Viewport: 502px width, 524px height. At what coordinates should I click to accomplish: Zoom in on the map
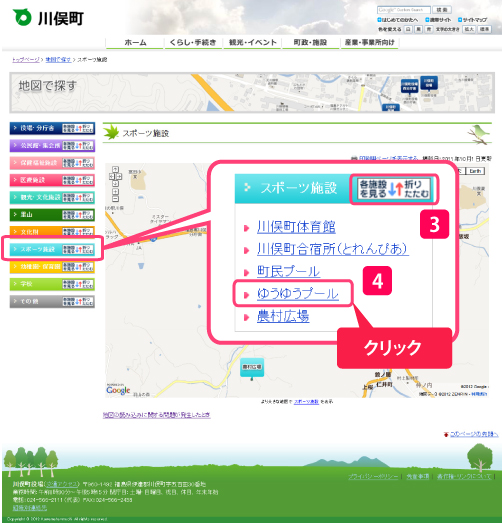tap(115, 192)
